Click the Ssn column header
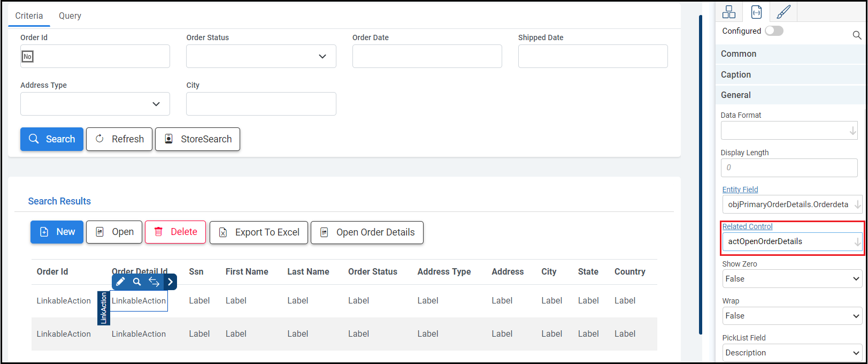The width and height of the screenshot is (868, 364). (196, 271)
